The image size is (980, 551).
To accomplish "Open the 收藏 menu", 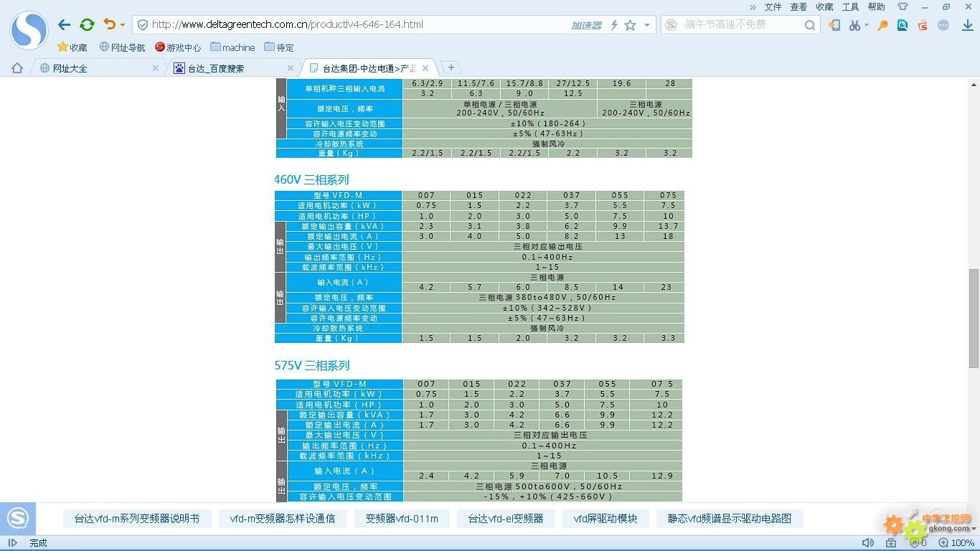I will 824,6.
